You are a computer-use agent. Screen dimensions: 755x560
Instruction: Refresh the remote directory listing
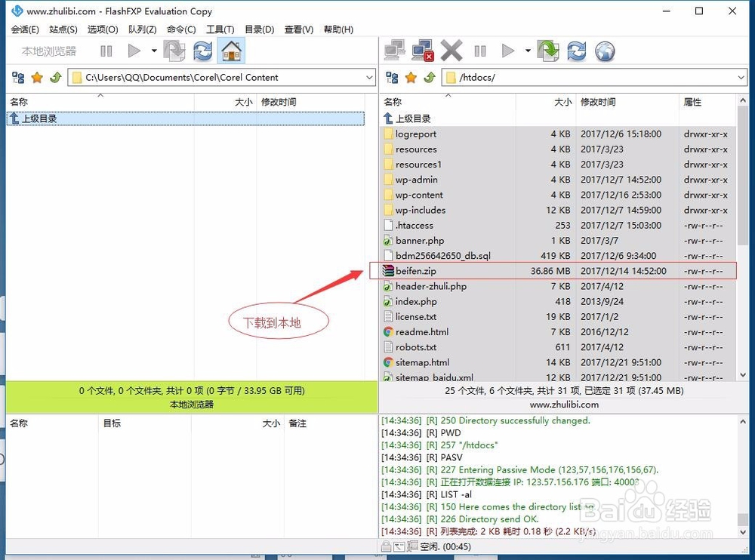[x=576, y=51]
